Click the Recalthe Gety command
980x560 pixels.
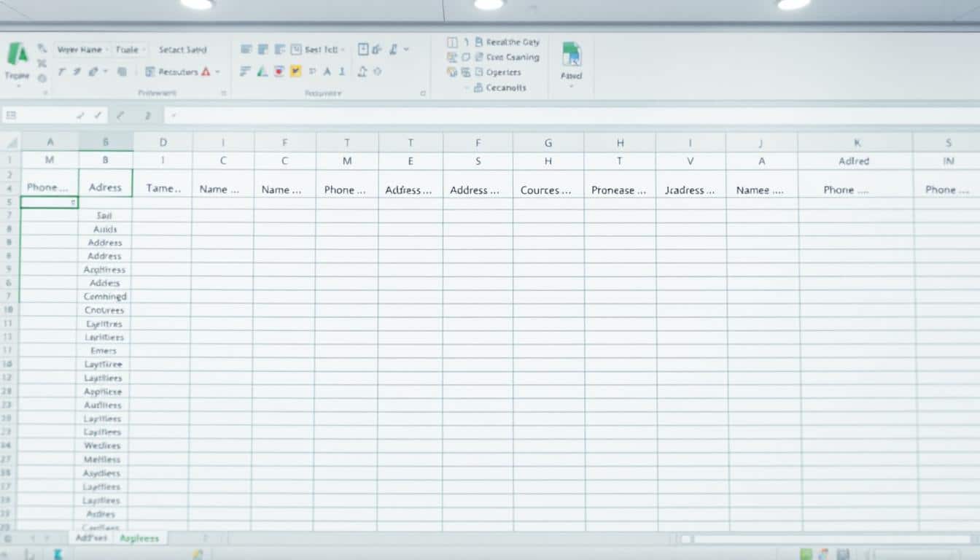click(513, 42)
